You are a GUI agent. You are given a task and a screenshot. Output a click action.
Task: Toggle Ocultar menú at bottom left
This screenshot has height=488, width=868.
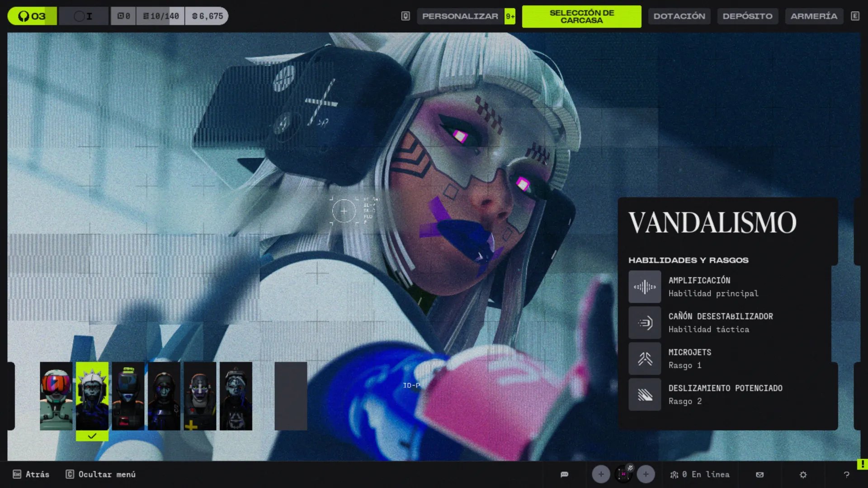(101, 474)
